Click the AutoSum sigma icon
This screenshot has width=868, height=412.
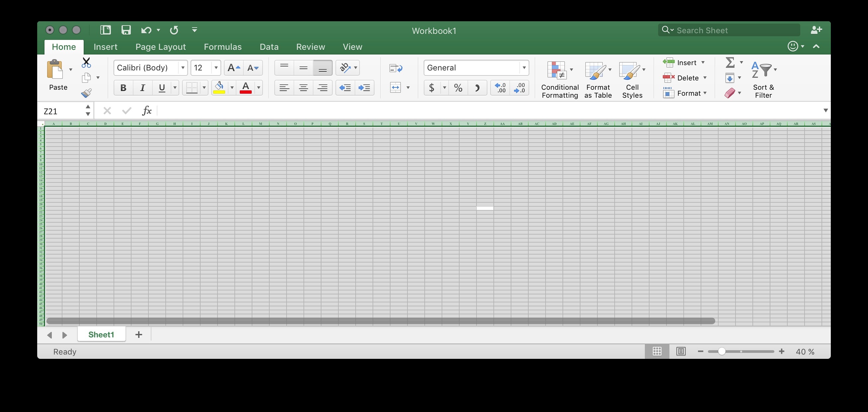730,62
